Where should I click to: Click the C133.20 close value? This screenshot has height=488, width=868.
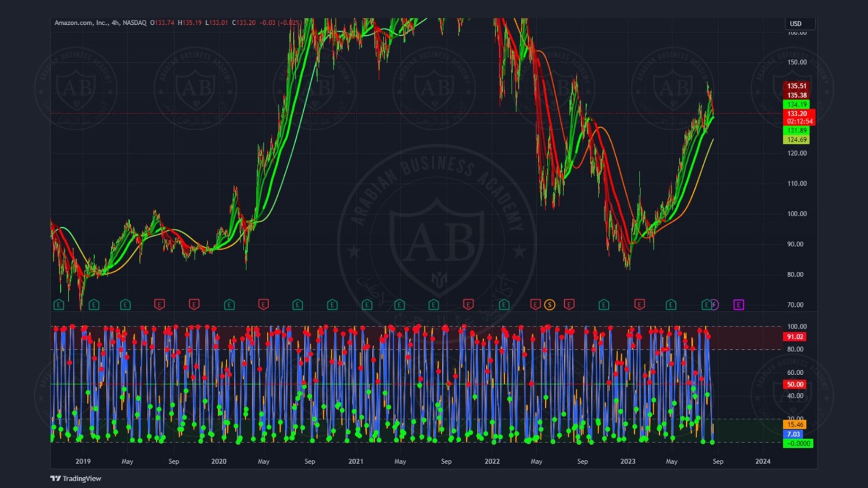tap(244, 23)
